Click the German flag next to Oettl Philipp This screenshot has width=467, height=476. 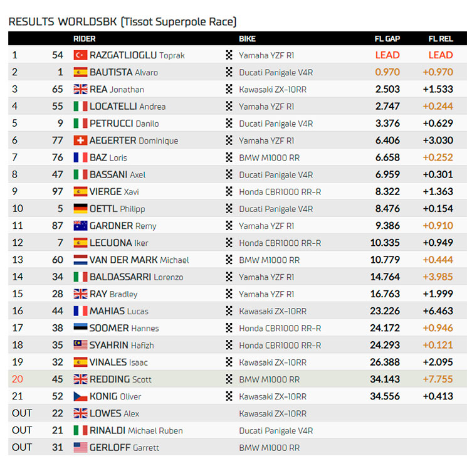tap(80, 209)
